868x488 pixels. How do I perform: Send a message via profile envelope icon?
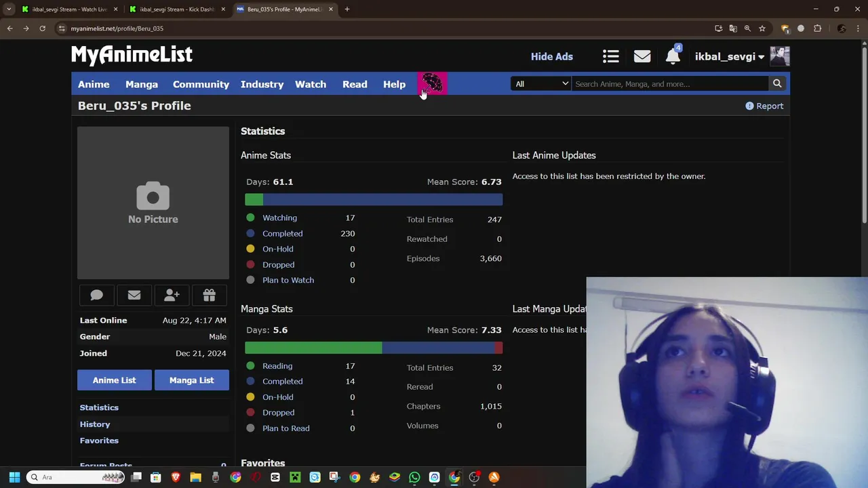(x=134, y=295)
